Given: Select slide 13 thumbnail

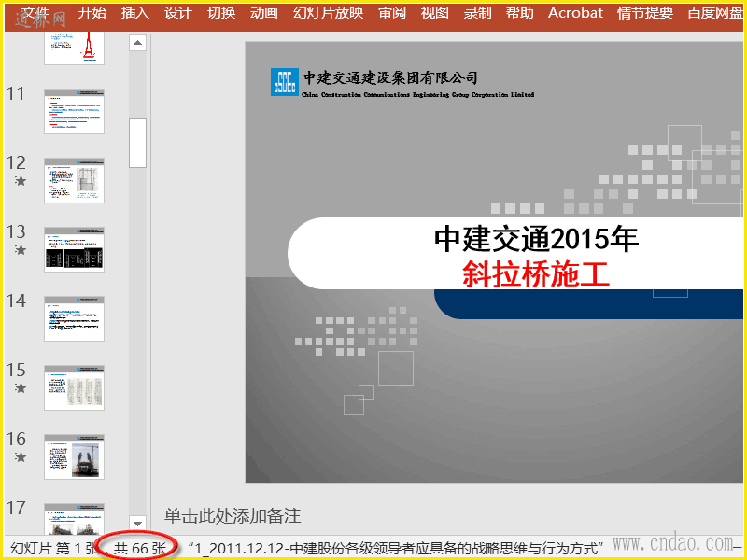Looking at the screenshot, I should (x=75, y=249).
